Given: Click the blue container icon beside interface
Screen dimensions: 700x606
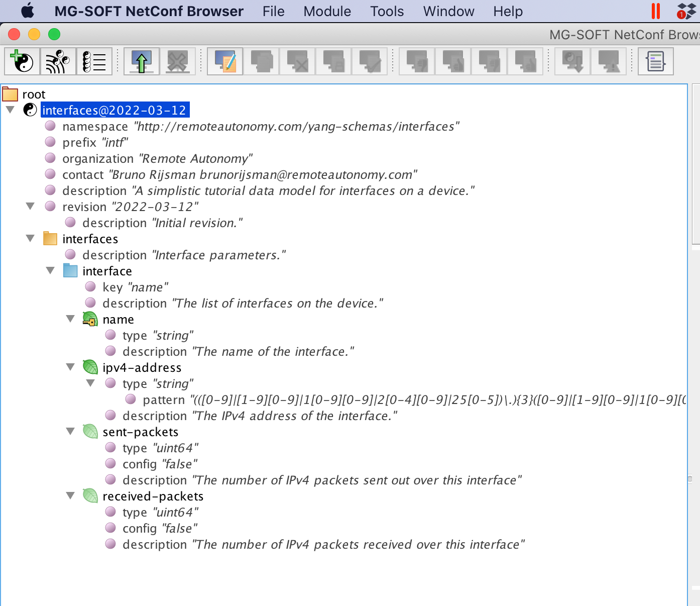Looking at the screenshot, I should coord(70,270).
